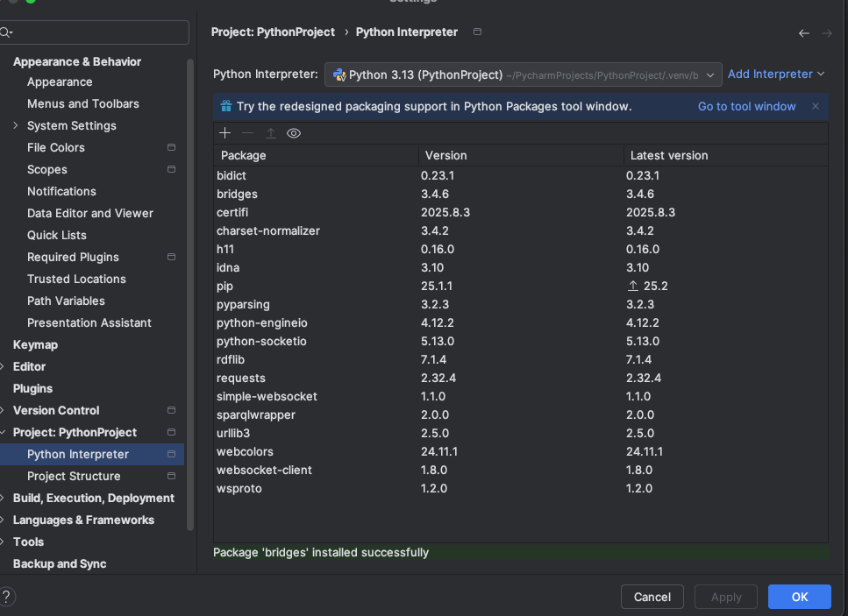Click project-level icon next to Required Plugins
The width and height of the screenshot is (848, 616).
tap(171, 257)
